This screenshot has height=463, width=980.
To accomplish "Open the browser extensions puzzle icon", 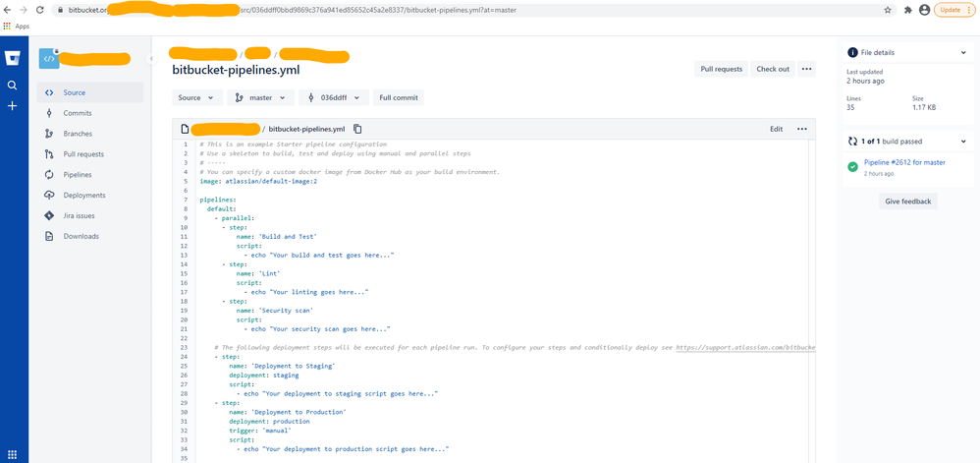I will point(908,10).
